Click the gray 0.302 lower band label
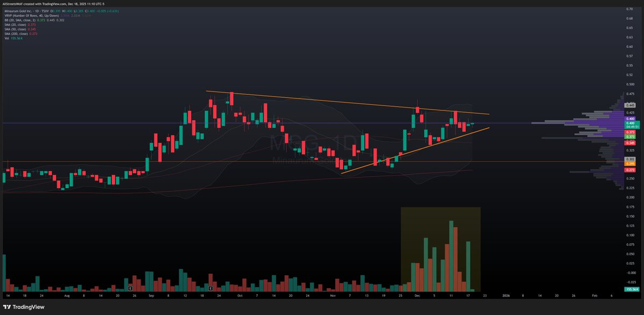This screenshot has width=644, height=315. pyautogui.click(x=630, y=159)
